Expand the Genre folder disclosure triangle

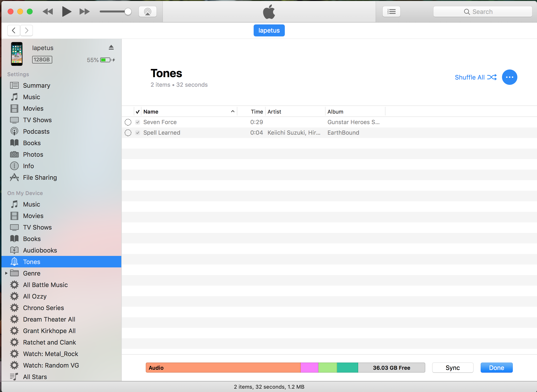point(6,273)
